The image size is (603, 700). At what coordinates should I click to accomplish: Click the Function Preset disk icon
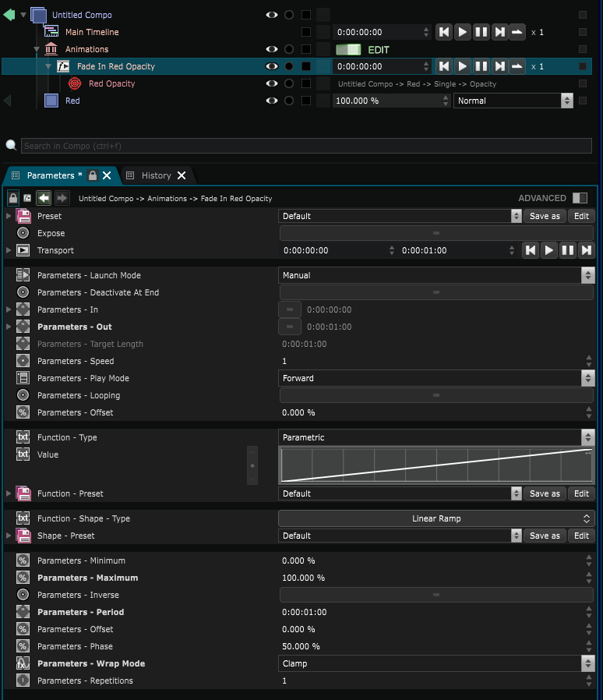click(23, 493)
